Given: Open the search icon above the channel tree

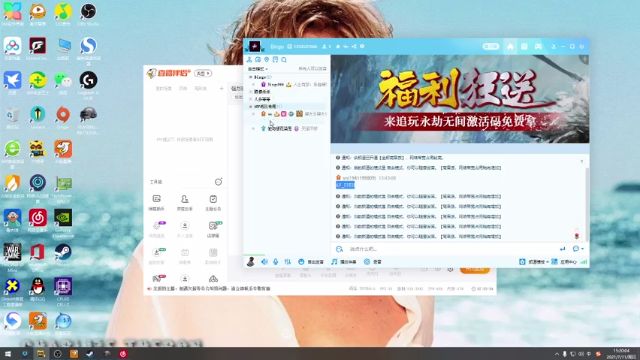Looking at the screenshot, I should click(284, 60).
